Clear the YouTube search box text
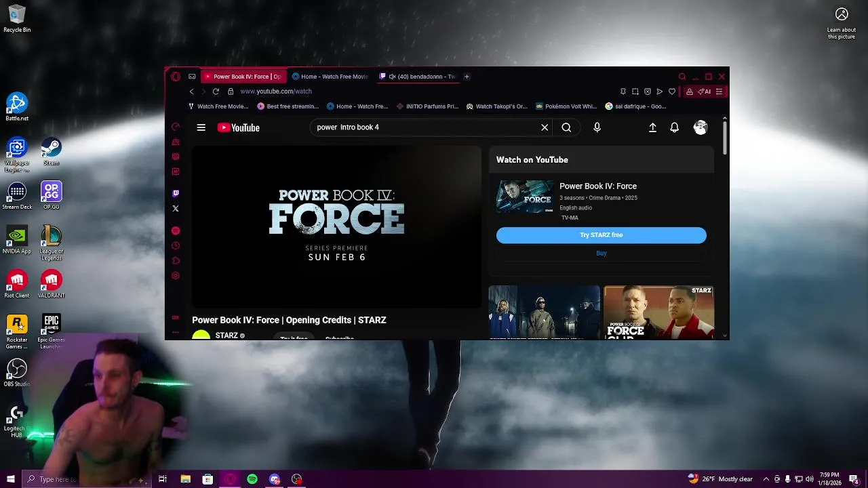Screen dimensions: 868x488 (545, 127)
